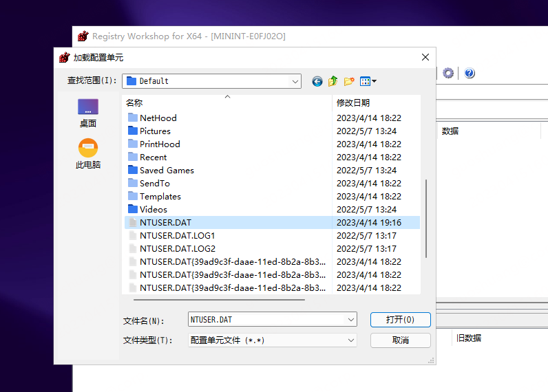The image size is (548, 392).
Task: Open settings gear icon in toolbar
Action: (x=448, y=73)
